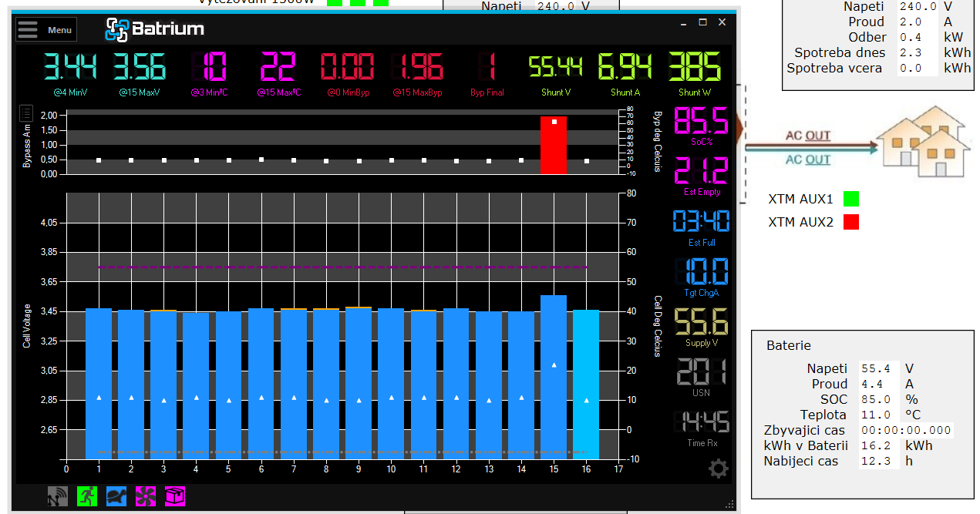Click the magenta fan status icon
The image size is (980, 514).
pyautogui.click(x=146, y=496)
